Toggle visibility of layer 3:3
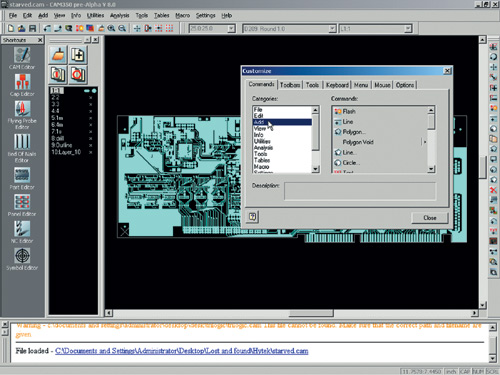 [x=90, y=104]
